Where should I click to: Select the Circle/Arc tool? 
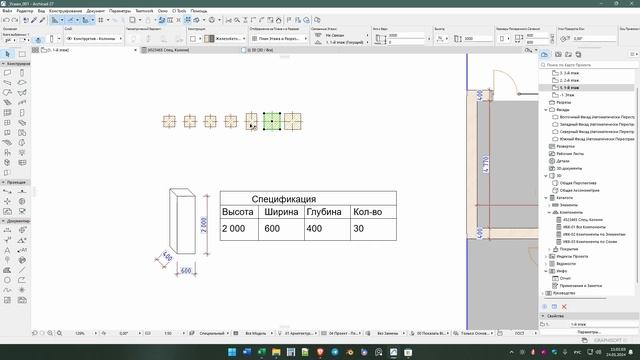[7, 280]
